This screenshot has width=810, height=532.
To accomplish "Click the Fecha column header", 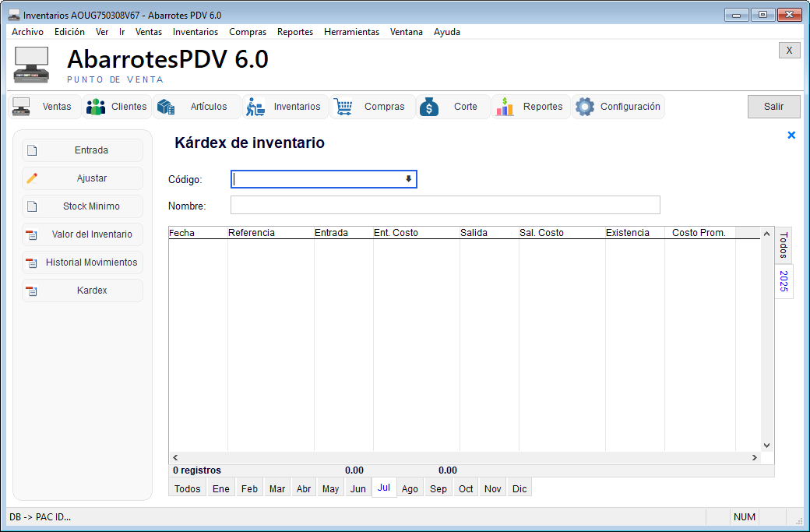I will click(x=198, y=232).
